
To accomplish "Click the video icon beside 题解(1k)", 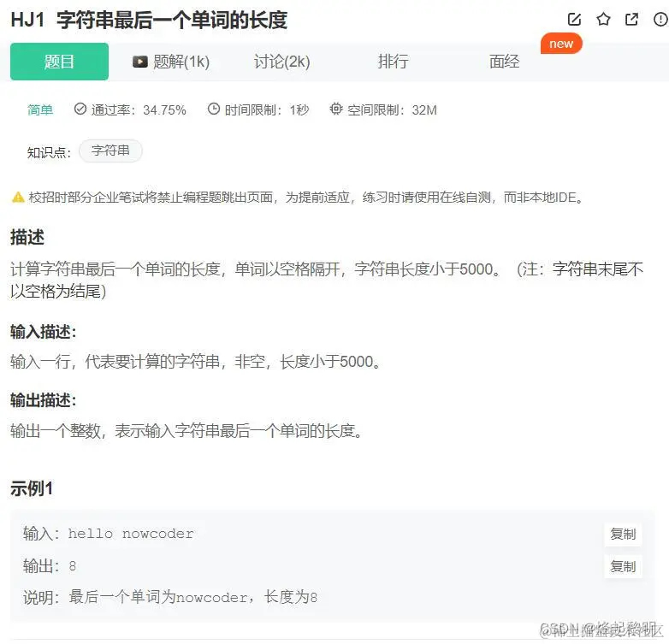I will pyautogui.click(x=140, y=62).
